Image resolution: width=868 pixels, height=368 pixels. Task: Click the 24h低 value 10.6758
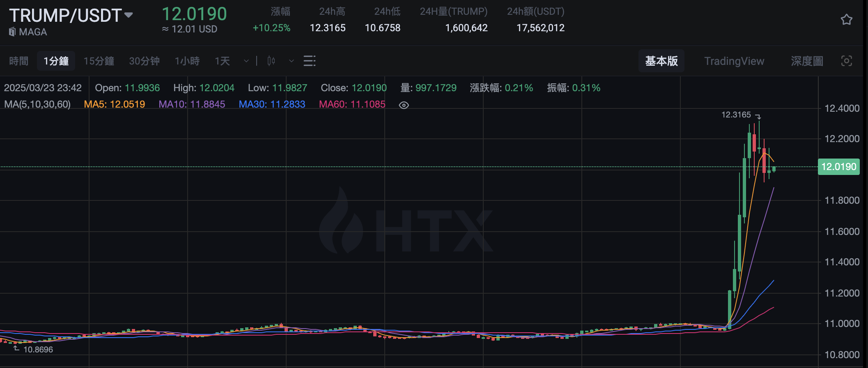(x=383, y=28)
